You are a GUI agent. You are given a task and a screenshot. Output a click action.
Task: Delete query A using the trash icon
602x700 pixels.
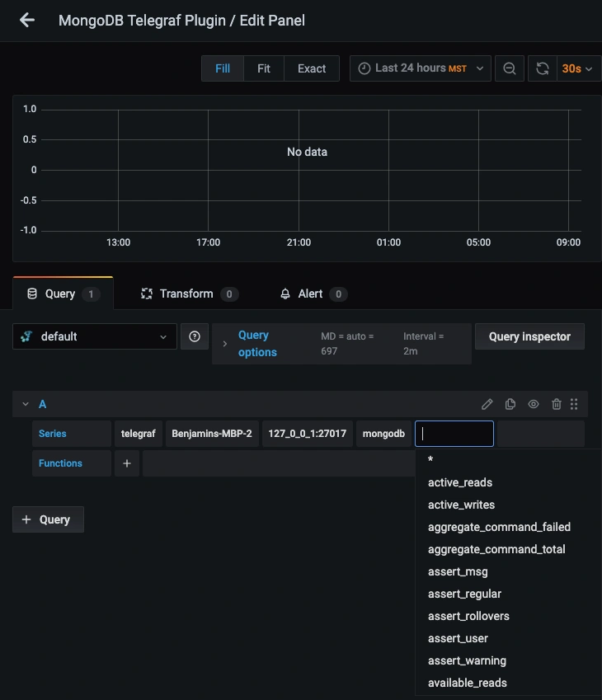tap(557, 404)
